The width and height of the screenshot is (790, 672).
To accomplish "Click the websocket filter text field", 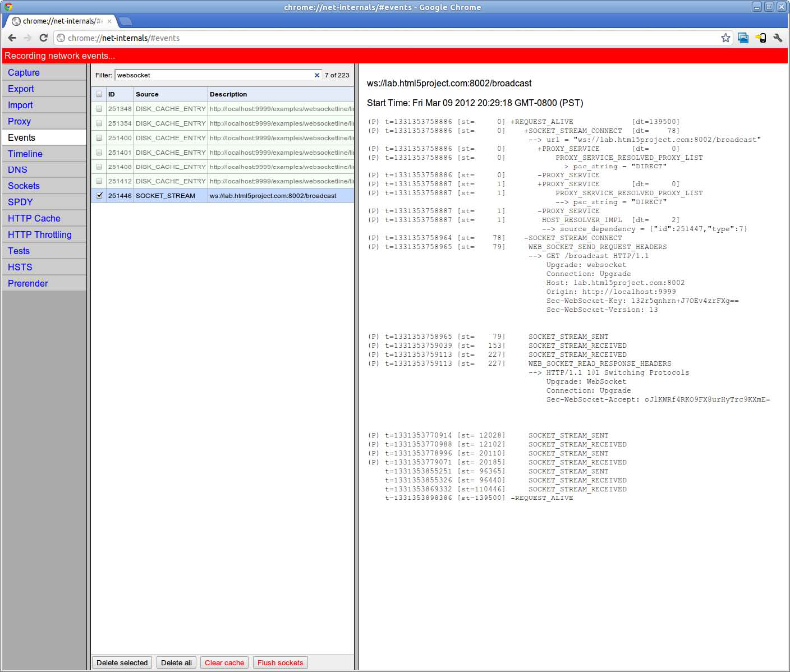I will coord(213,75).
